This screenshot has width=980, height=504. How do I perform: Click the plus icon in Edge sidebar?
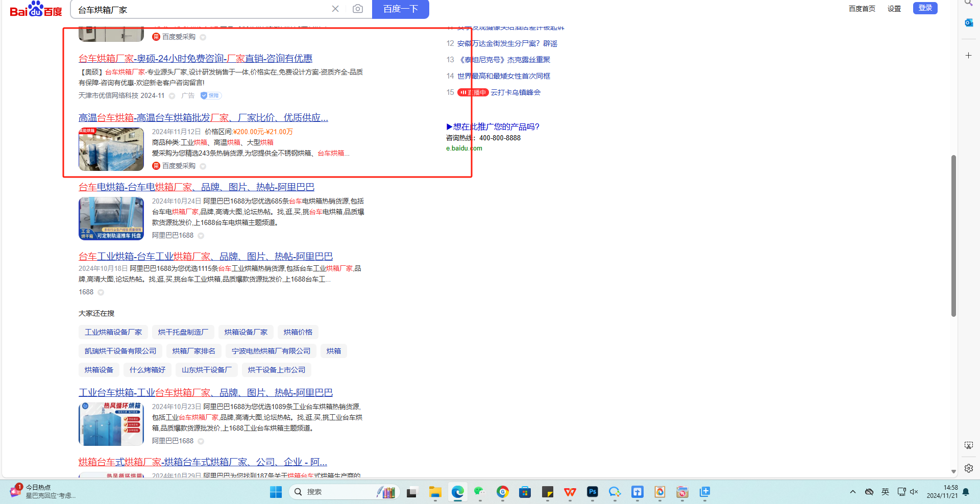pos(968,55)
